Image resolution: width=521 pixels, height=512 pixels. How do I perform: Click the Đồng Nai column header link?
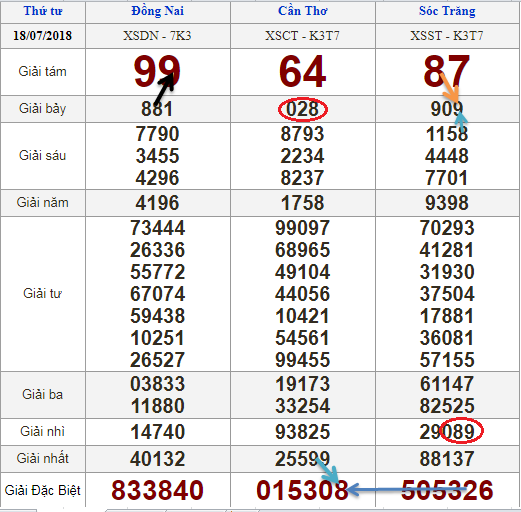pos(157,11)
